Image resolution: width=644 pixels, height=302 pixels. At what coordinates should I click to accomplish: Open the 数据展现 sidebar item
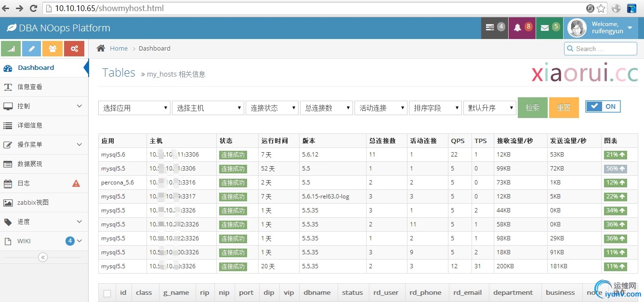click(30, 164)
